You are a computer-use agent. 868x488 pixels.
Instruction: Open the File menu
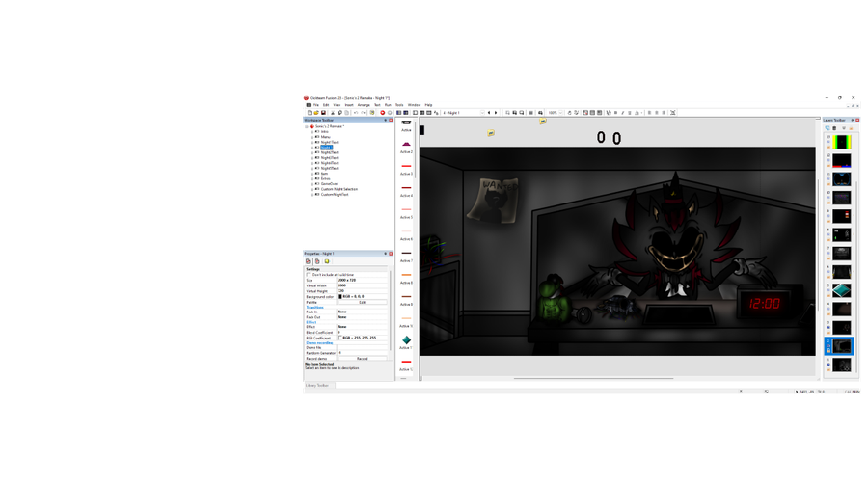pos(316,105)
